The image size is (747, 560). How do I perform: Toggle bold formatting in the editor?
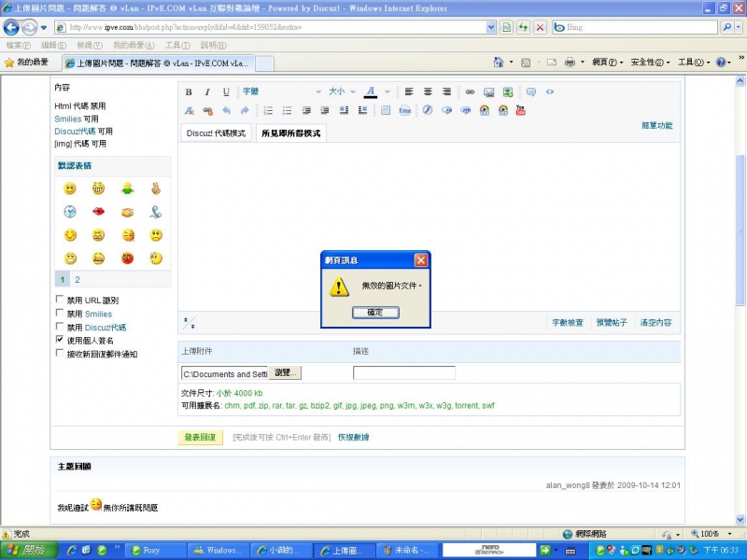coord(189,91)
